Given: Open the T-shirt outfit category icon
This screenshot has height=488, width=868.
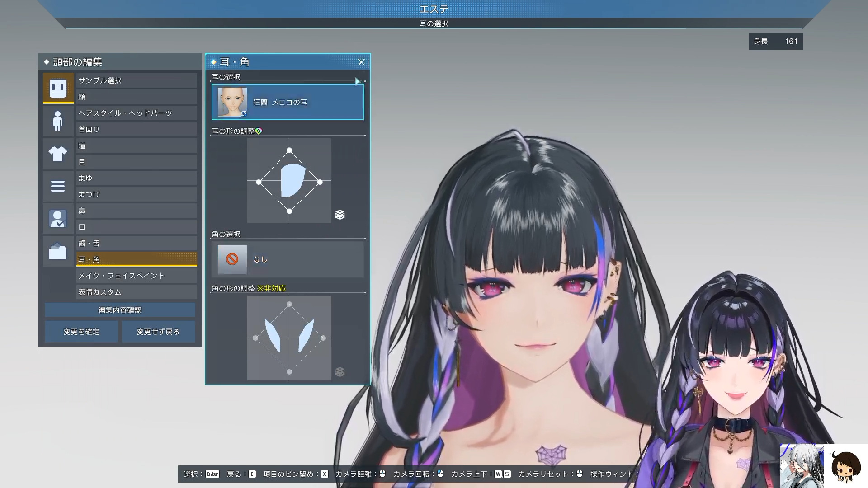Looking at the screenshot, I should coord(58,154).
